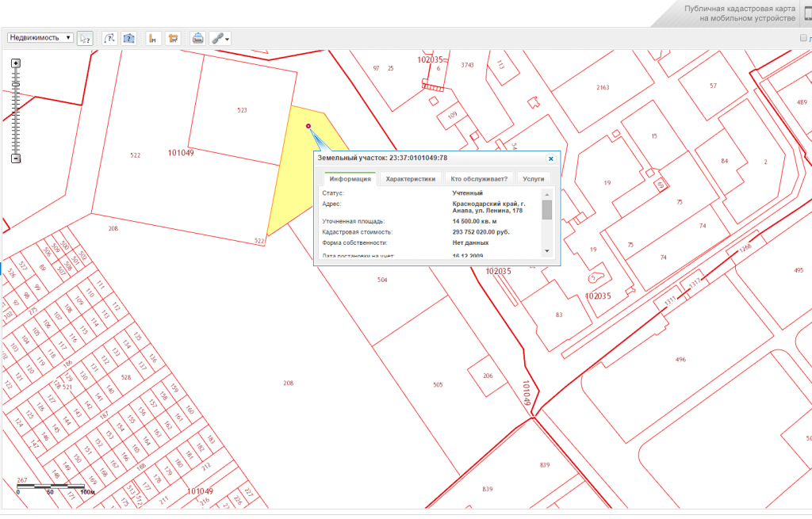Viewport: 812px width, 519px height.
Task: Click the print map icon
Action: click(197, 38)
